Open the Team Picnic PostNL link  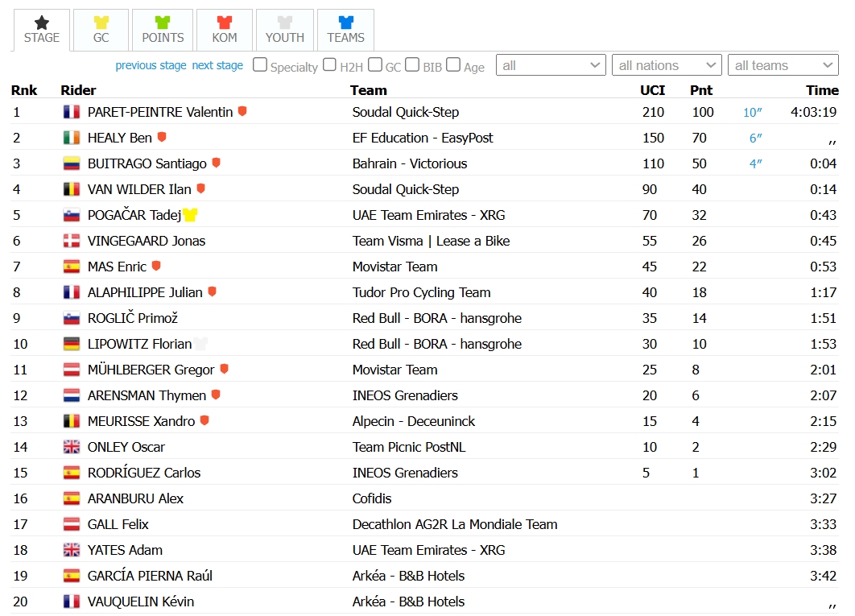[409, 447]
